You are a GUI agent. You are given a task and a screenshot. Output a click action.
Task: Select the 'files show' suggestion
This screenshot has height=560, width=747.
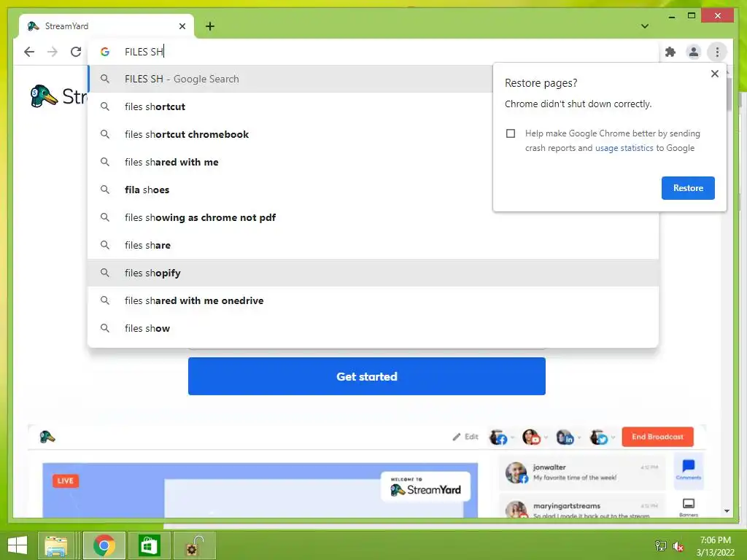(373, 328)
